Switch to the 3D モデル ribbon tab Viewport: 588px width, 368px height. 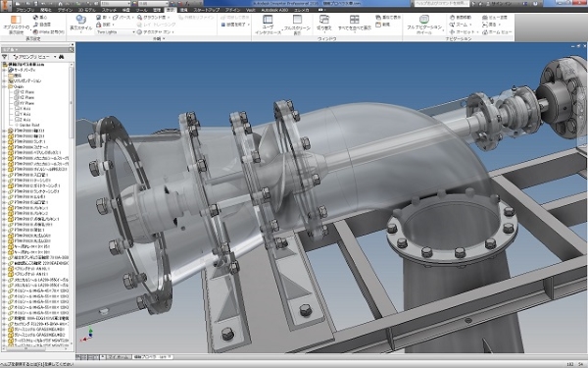point(87,10)
